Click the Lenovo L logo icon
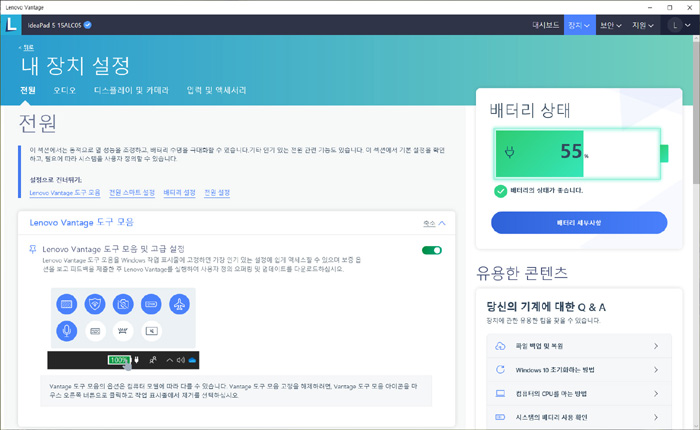This screenshot has height=430, width=700. [11, 25]
